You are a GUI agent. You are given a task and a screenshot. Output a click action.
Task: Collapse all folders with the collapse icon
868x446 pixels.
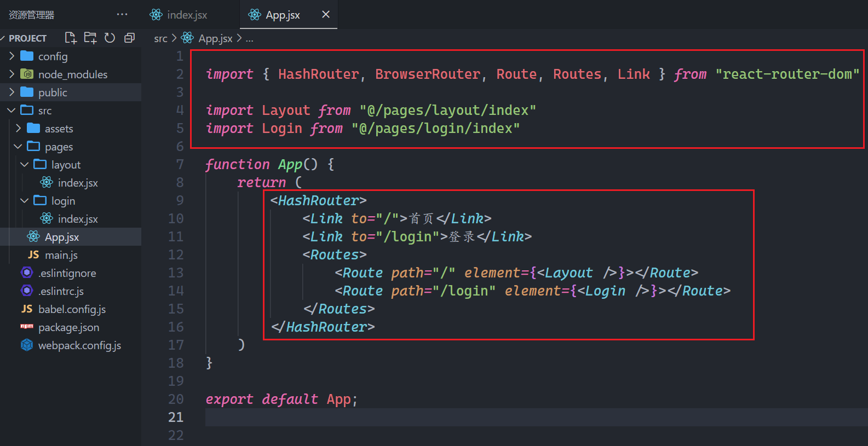129,38
